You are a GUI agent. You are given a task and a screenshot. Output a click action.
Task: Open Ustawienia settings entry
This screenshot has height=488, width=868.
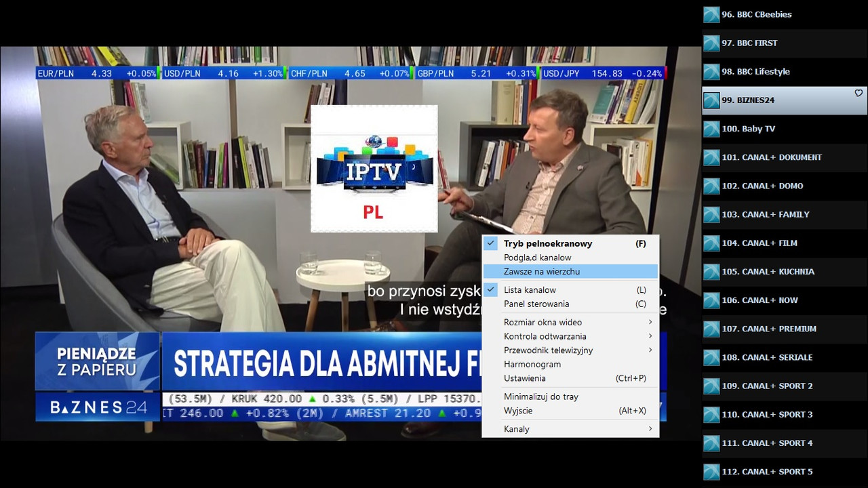pos(570,378)
